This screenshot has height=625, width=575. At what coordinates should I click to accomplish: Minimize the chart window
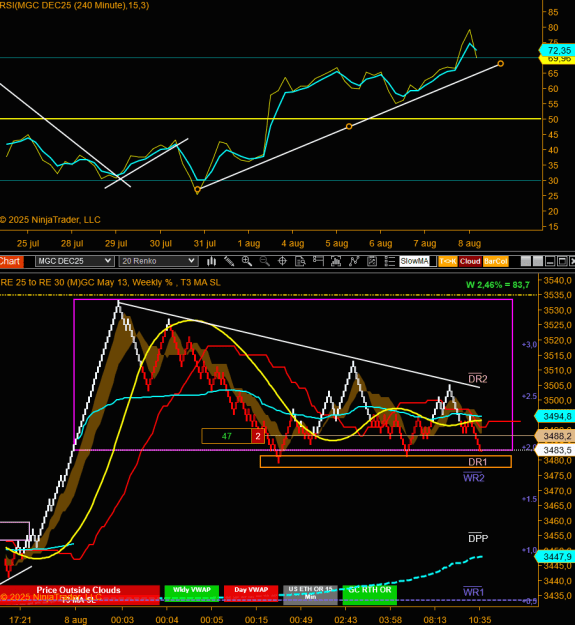click(x=550, y=261)
